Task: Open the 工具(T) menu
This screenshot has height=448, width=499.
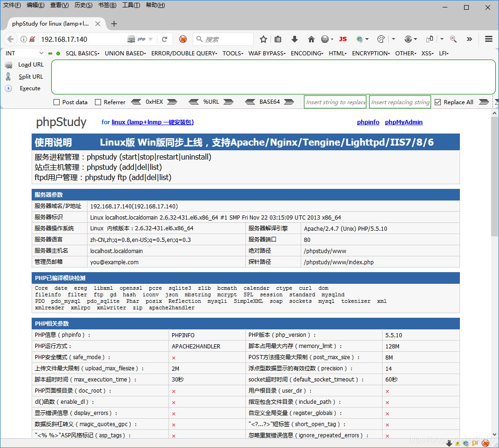Action: click(x=131, y=5)
